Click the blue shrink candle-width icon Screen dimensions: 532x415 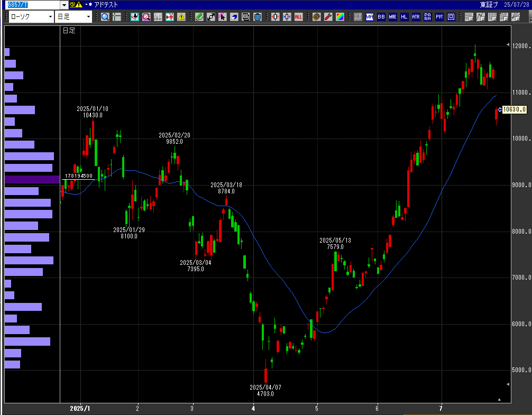point(287,16)
